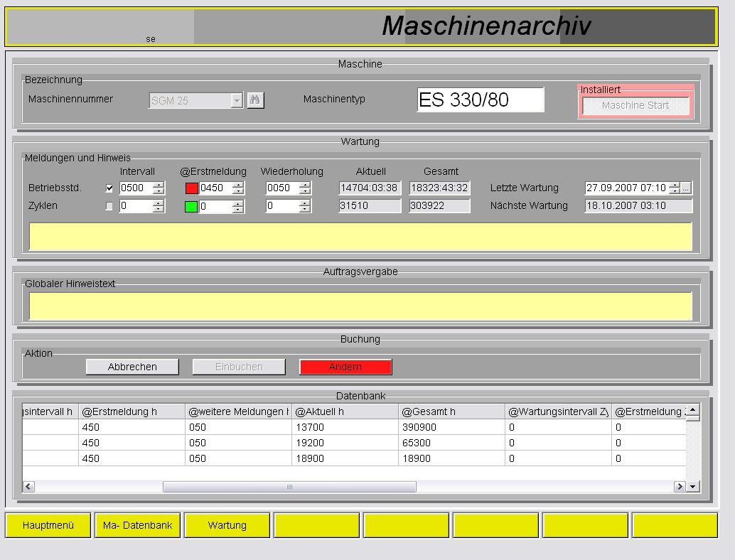735x560 pixels.
Task: Open the Hauptmenü bottom menu
Action: click(x=48, y=525)
